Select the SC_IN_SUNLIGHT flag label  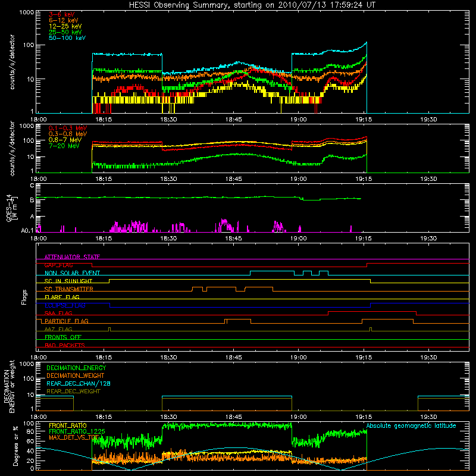click(68, 281)
